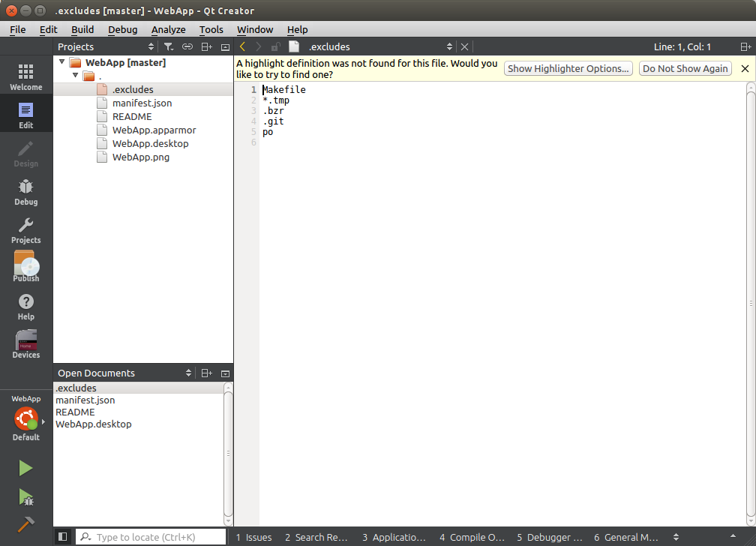Open the Search Results output tab
Screen dimensions: 756x546
[x=316, y=537]
